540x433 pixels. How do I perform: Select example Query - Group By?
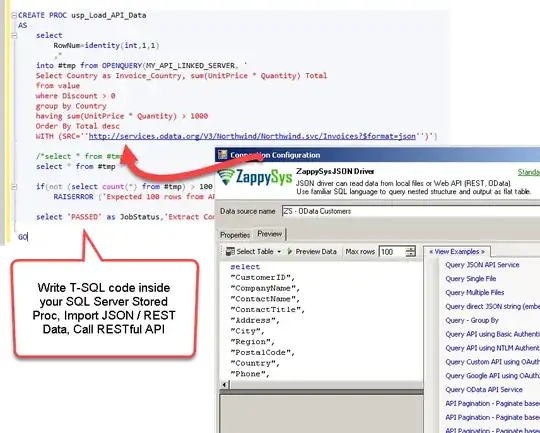tap(472, 320)
